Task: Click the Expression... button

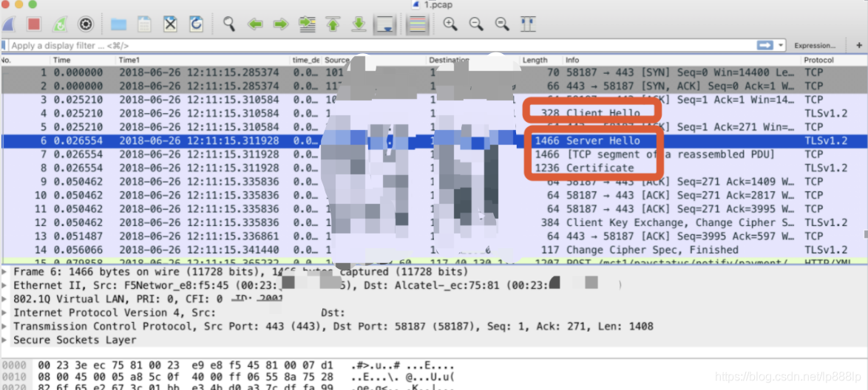Action: 815,46
